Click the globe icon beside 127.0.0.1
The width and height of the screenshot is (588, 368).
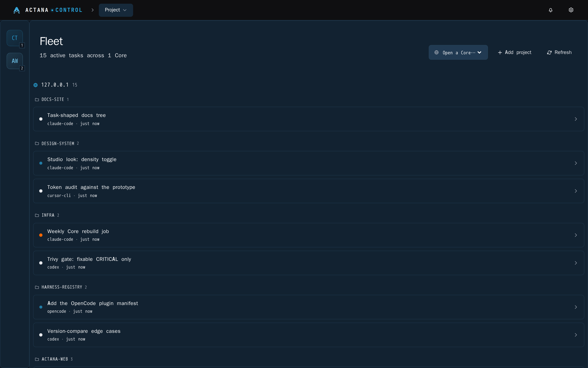pos(36,85)
